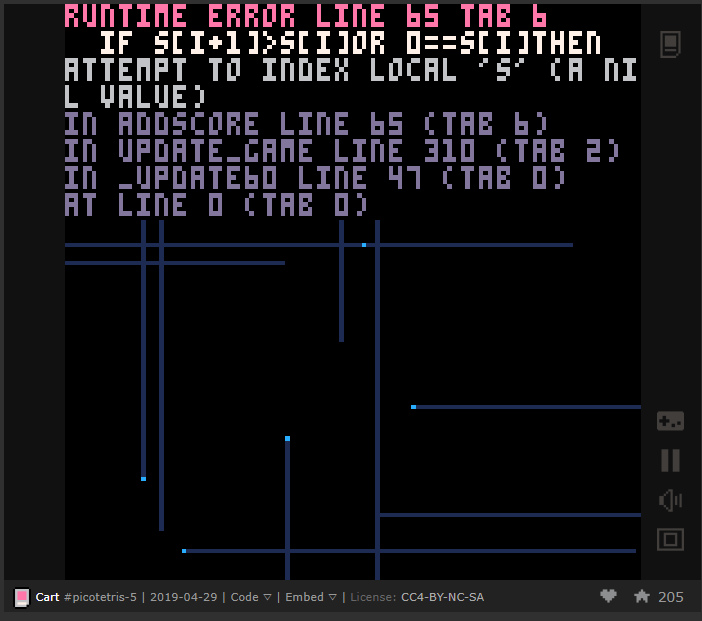The image size is (702, 621).
Task: Click the ATTEMPT TO INDEX LOCAL 'S' message
Action: point(350,83)
